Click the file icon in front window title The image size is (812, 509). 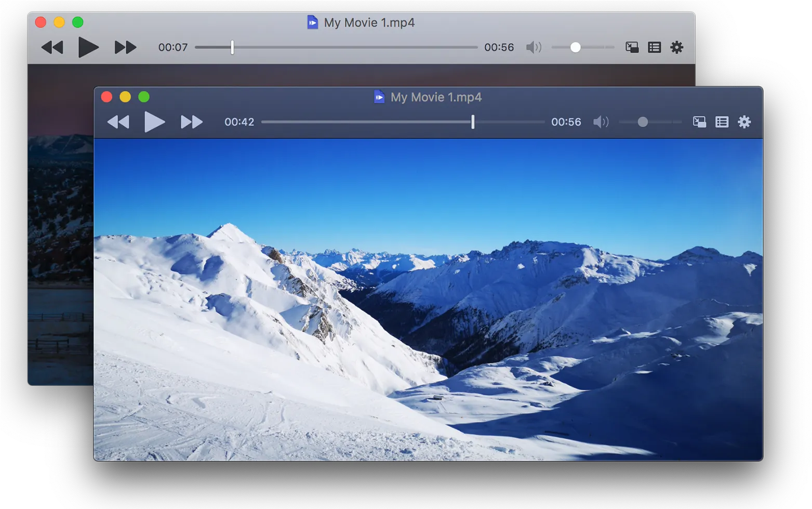379,97
